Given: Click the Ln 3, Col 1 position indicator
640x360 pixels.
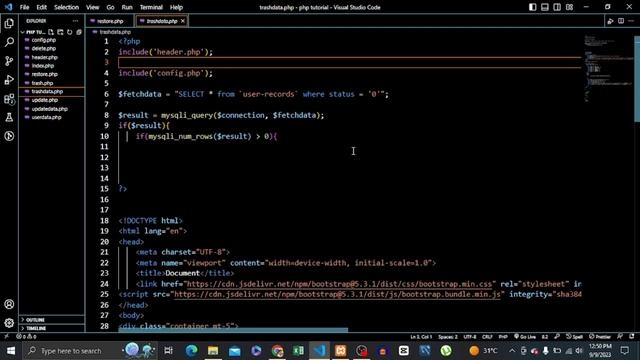Looking at the screenshot, I should [421, 337].
